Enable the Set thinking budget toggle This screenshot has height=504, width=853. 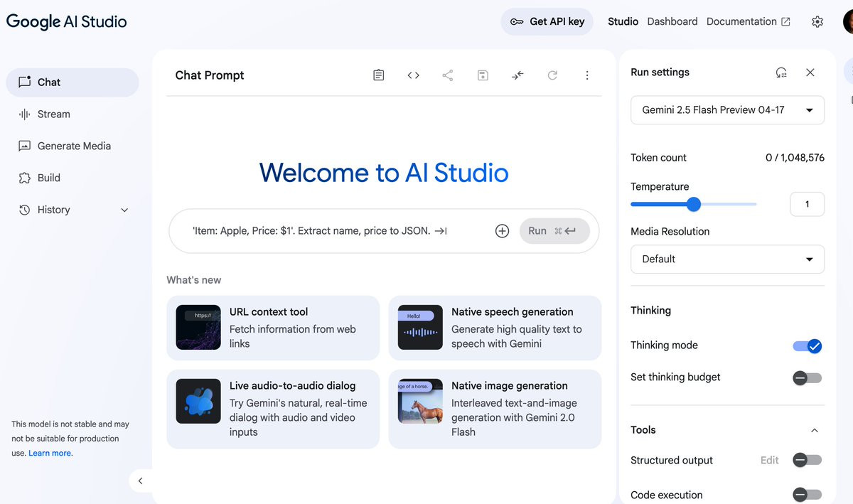click(808, 378)
